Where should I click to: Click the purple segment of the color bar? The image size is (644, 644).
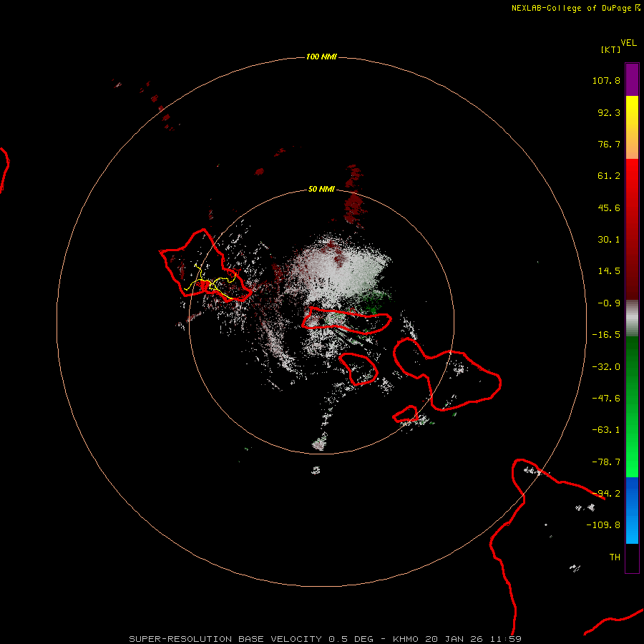tap(632, 79)
